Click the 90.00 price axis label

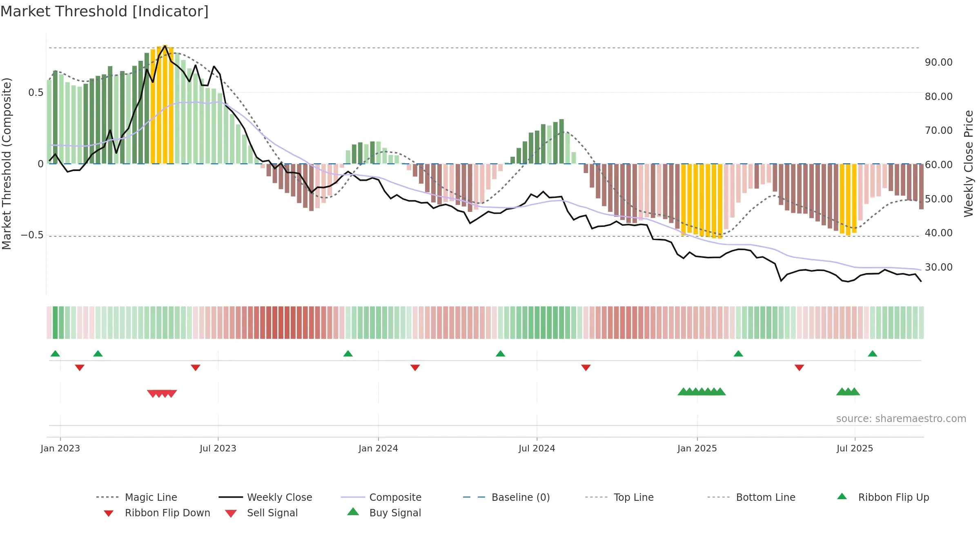939,62
